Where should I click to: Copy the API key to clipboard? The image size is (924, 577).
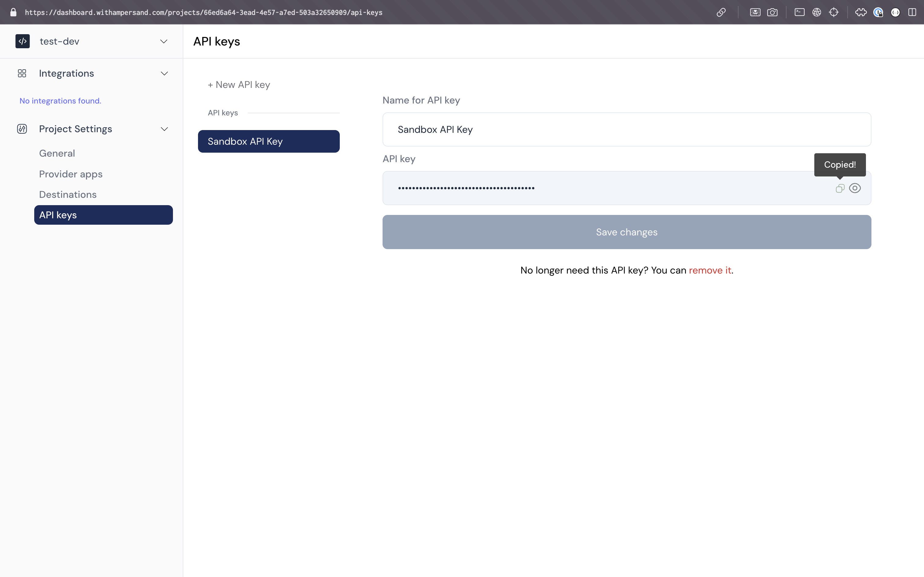pos(839,188)
